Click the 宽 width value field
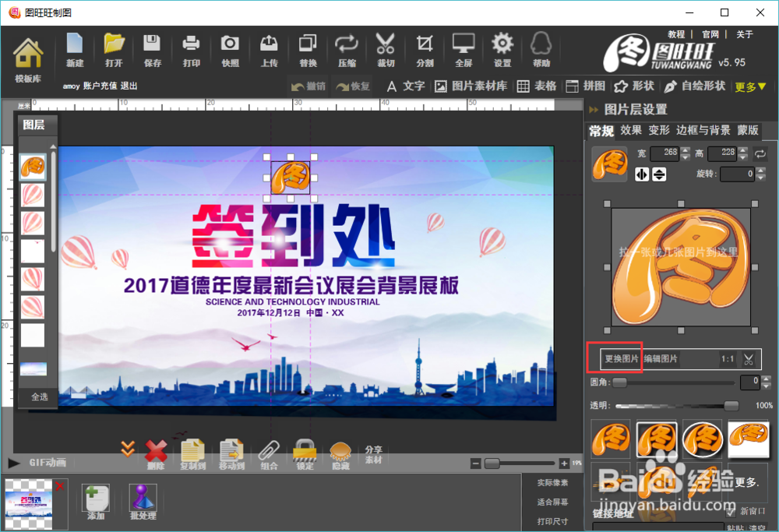The height and width of the screenshot is (532, 779). click(664, 153)
